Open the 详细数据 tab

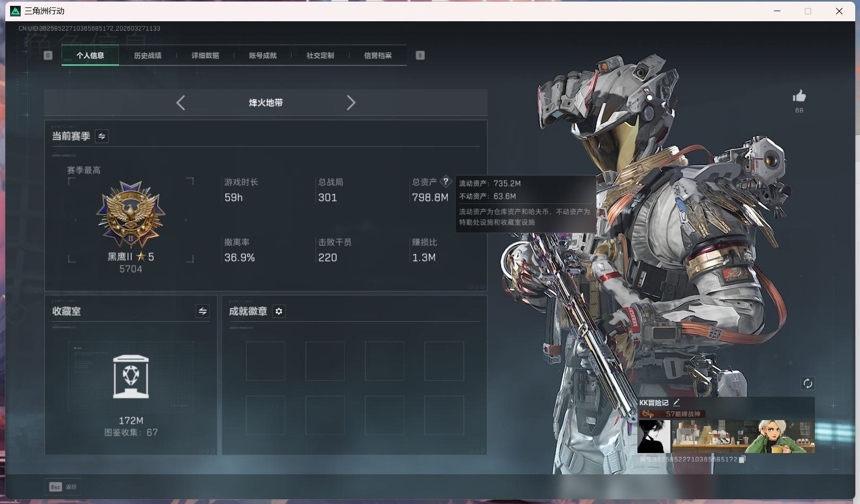click(205, 55)
